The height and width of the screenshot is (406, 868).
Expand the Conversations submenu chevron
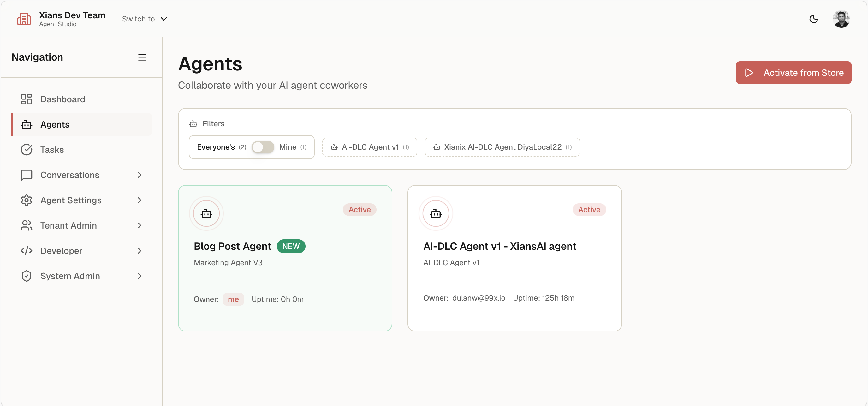pos(140,175)
